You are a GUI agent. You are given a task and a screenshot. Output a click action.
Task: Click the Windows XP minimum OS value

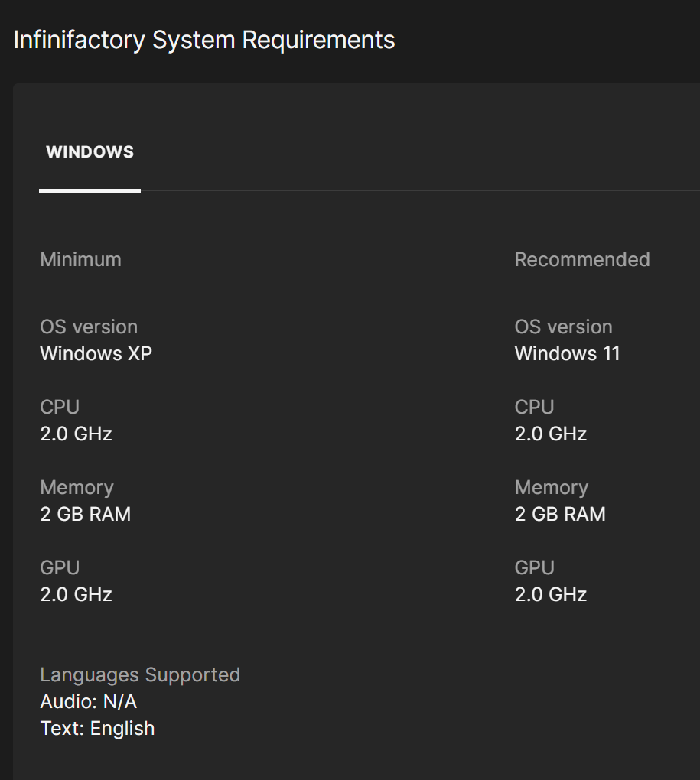tap(96, 354)
